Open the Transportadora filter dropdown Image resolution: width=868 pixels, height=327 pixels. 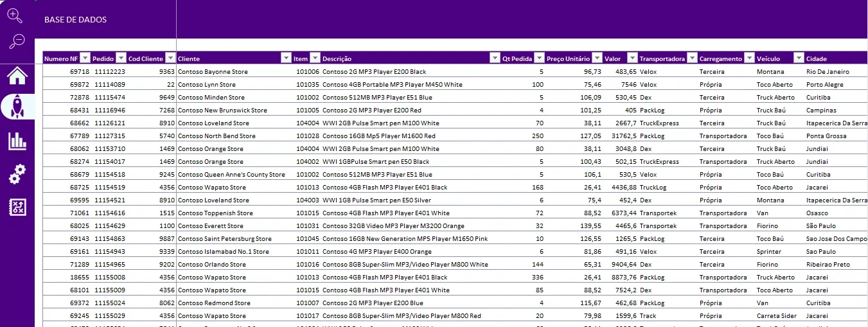(x=691, y=58)
